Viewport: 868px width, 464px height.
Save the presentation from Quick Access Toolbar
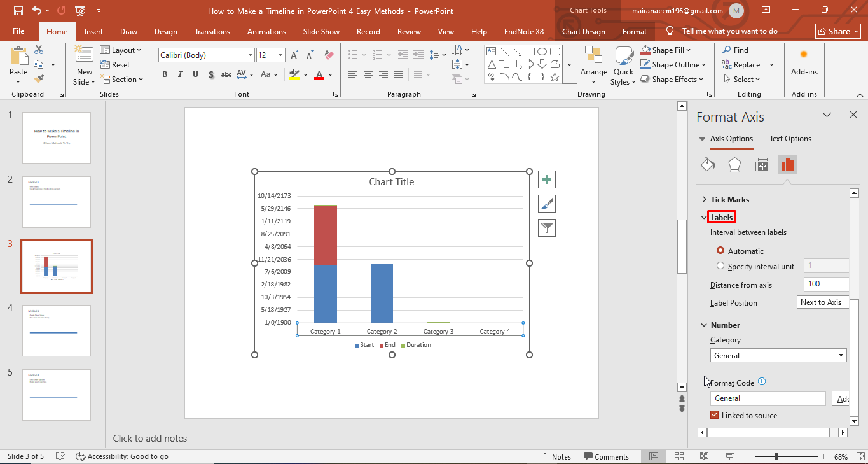point(18,11)
